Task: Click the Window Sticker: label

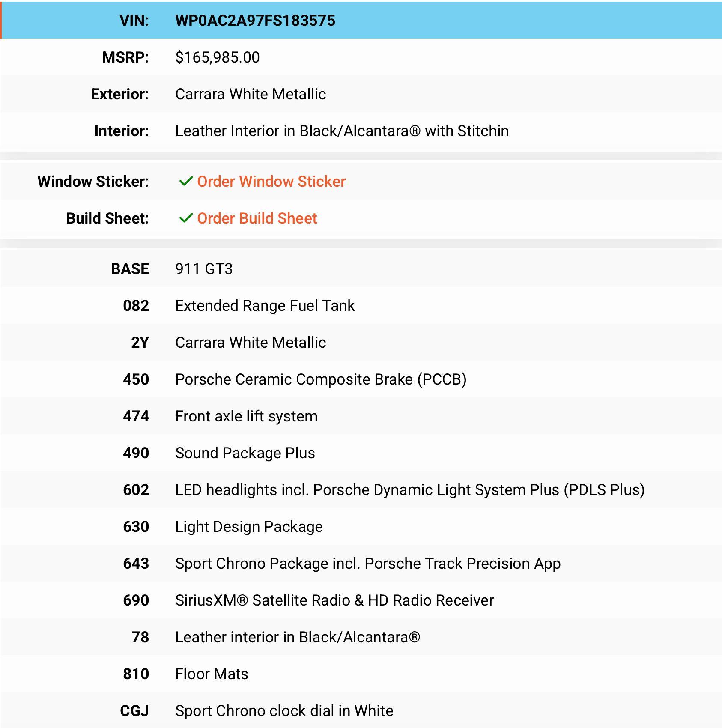Action: point(93,182)
